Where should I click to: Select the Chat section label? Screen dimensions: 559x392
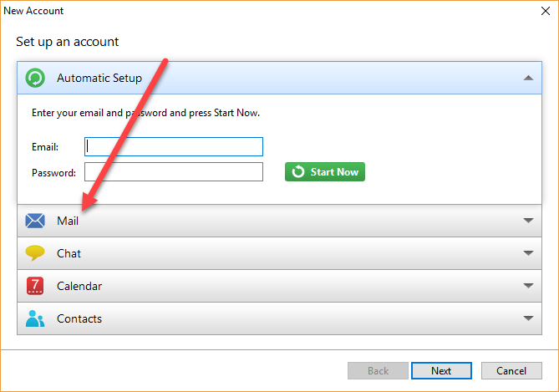(69, 253)
